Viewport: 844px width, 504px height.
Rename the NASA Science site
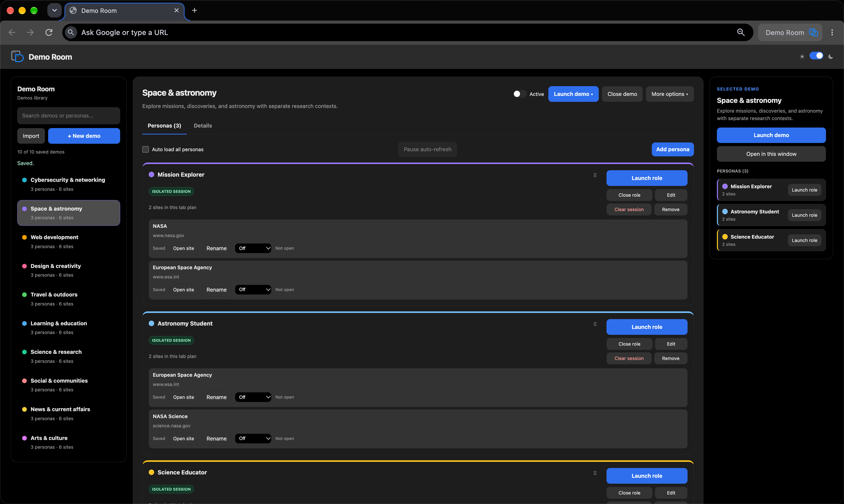click(216, 438)
